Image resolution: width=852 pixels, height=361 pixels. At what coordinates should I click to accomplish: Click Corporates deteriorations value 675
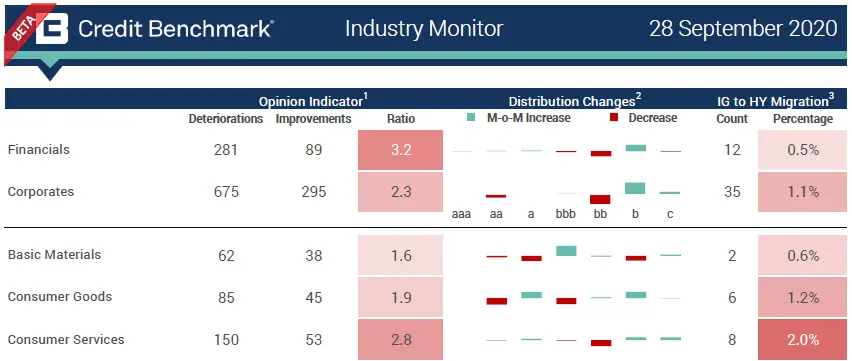225,192
